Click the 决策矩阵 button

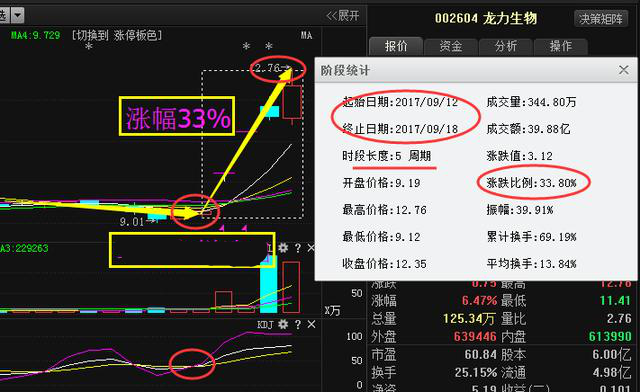coord(601,19)
